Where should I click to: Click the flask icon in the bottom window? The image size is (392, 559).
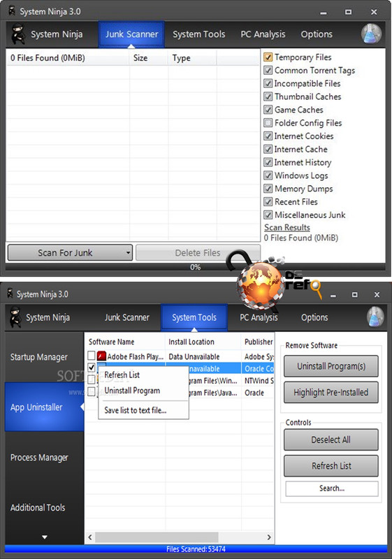click(x=375, y=317)
